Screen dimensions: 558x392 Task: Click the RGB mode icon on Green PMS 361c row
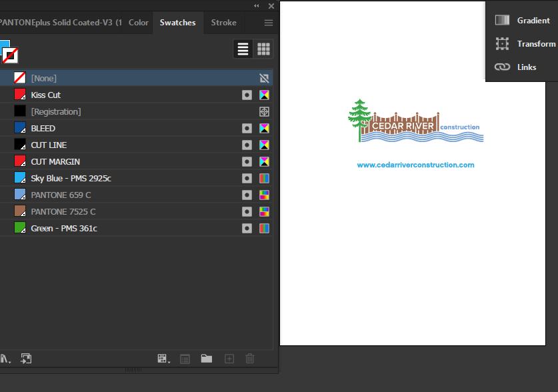point(264,229)
